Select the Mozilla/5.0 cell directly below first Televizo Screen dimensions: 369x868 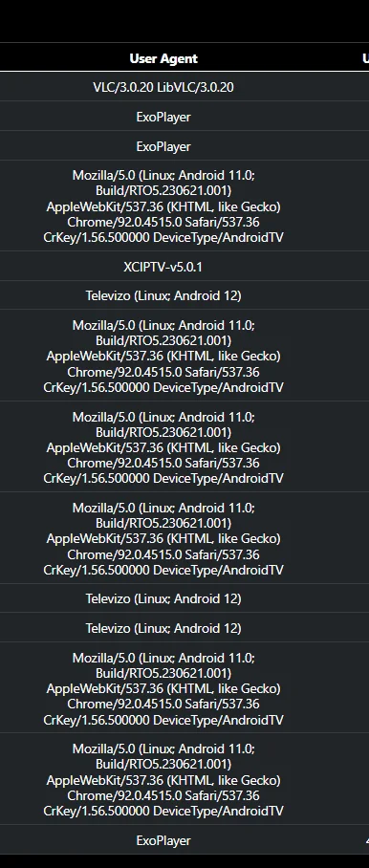(x=163, y=356)
